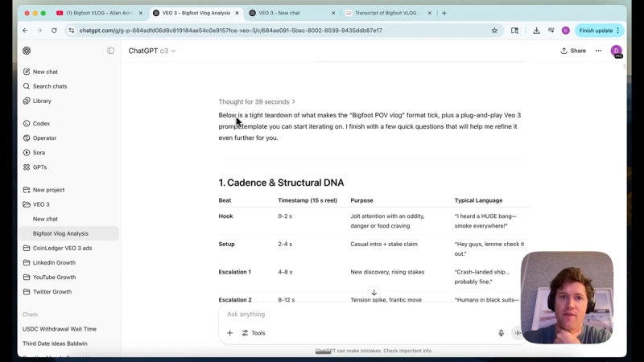
Task: Open New chat under VEO 3 project
Action: [45, 219]
